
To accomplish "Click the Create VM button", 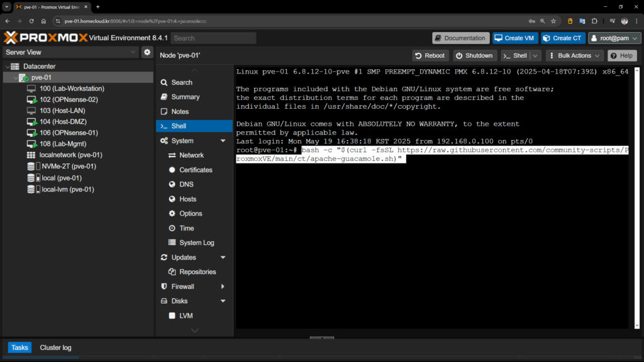I will 515,38.
